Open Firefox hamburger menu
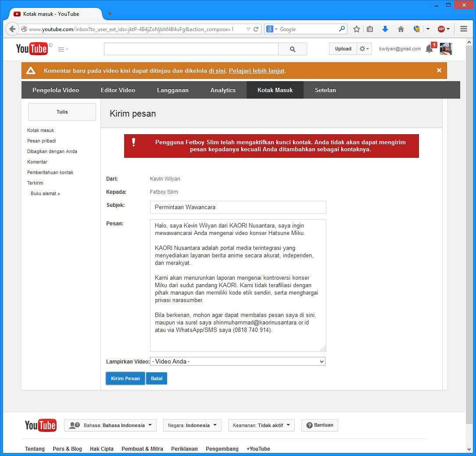 [464, 29]
